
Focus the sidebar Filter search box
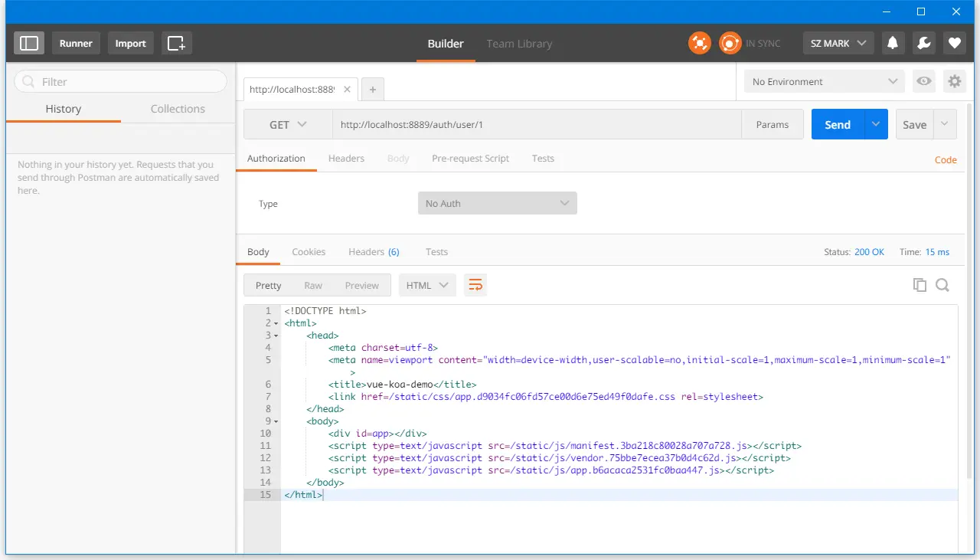(120, 82)
